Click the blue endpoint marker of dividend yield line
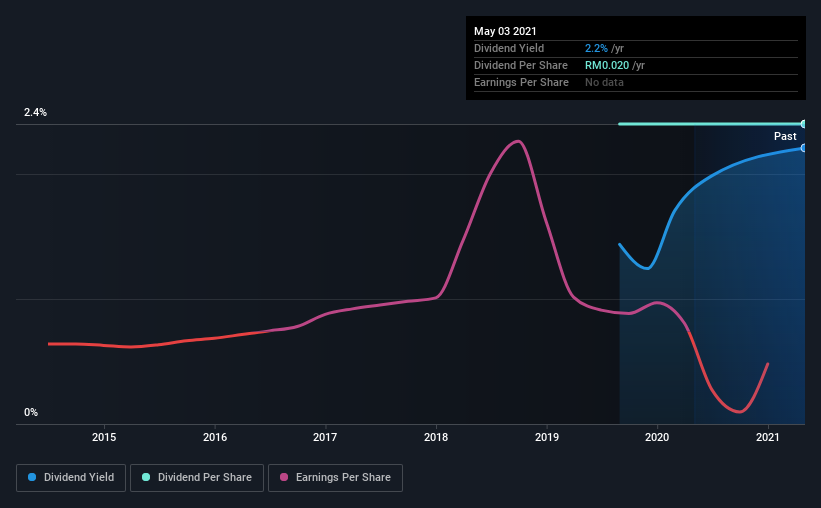The width and height of the screenshot is (821, 508). point(803,148)
